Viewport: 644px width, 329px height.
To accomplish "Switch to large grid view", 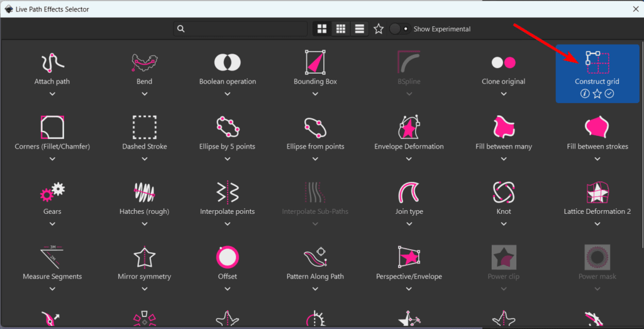I will click(322, 29).
